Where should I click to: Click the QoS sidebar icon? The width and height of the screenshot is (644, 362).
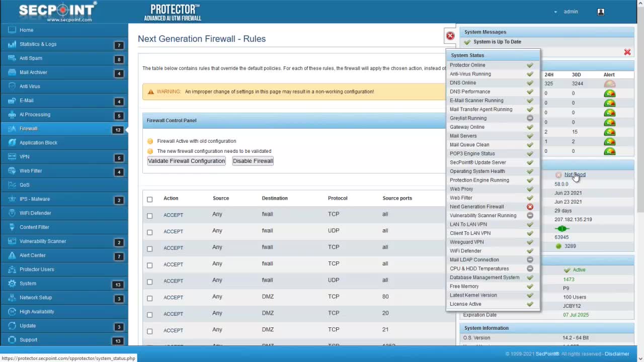[12, 185]
